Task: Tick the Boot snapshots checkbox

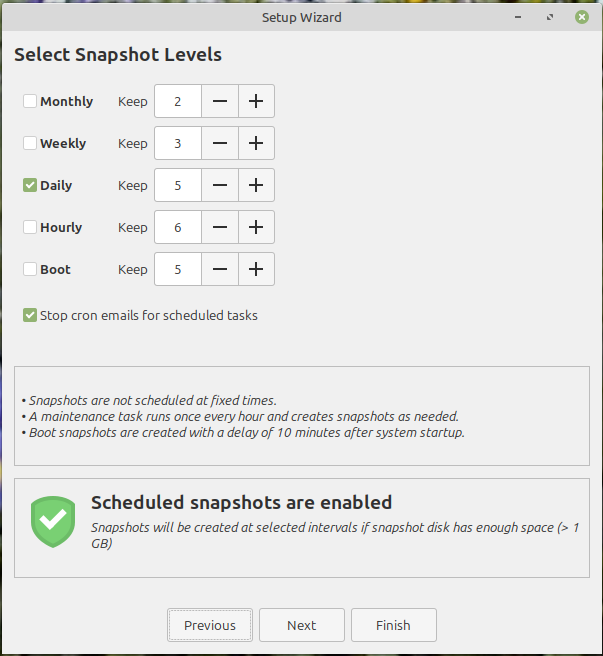Action: click(x=30, y=269)
